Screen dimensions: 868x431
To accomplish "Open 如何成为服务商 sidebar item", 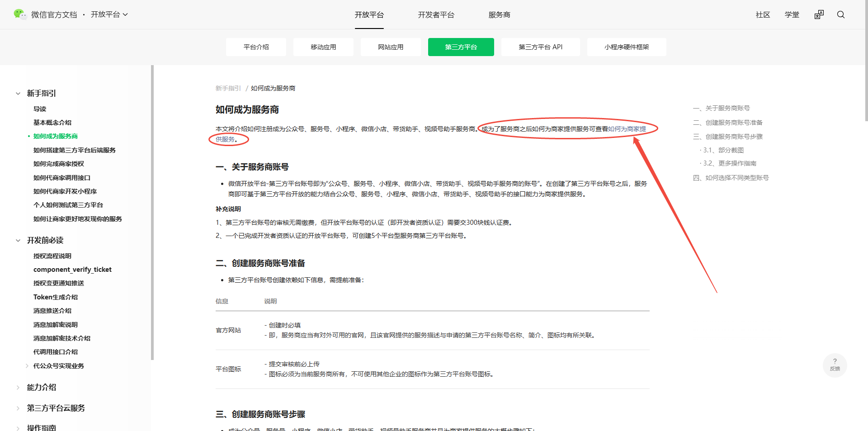I will tap(56, 136).
